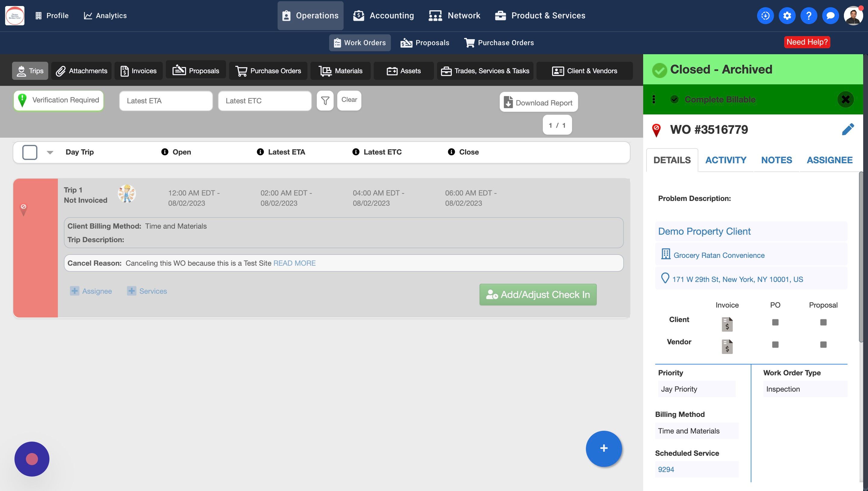Click the three-dot menu beside Complete Billable

click(653, 99)
